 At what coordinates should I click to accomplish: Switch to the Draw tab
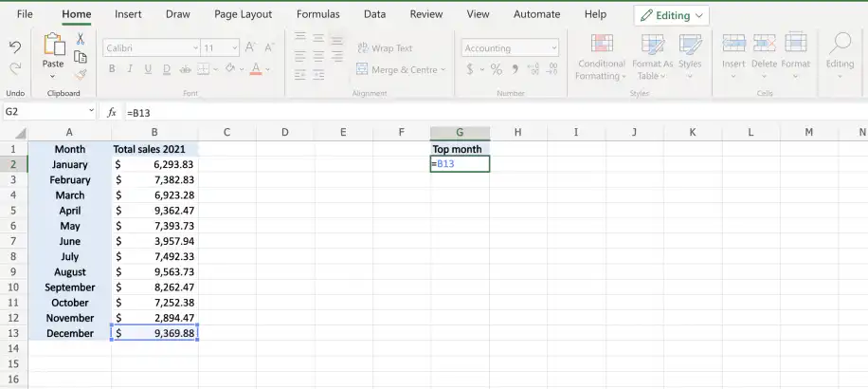coord(178,14)
